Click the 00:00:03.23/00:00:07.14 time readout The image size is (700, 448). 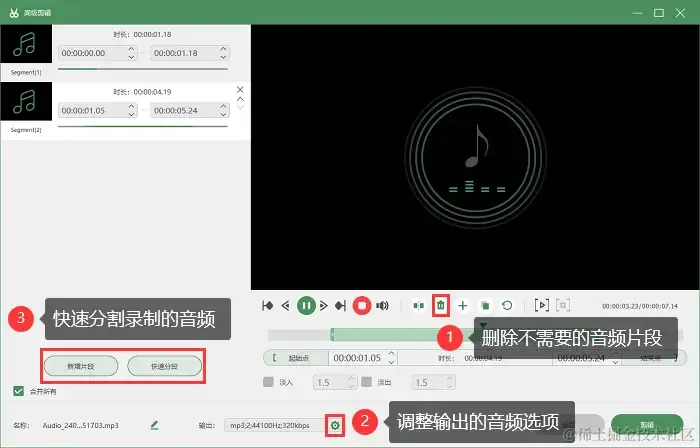(640, 306)
